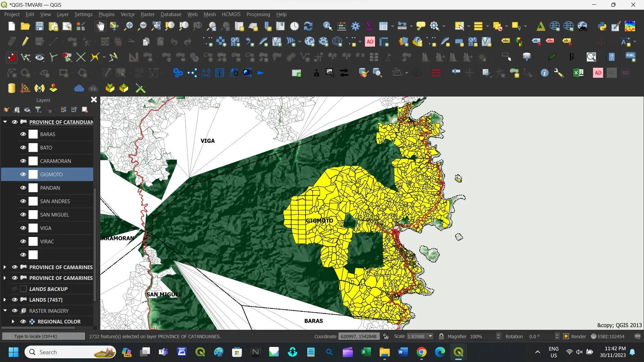Open the Processing menu
Image resolution: width=644 pixels, height=362 pixels.
point(258,14)
